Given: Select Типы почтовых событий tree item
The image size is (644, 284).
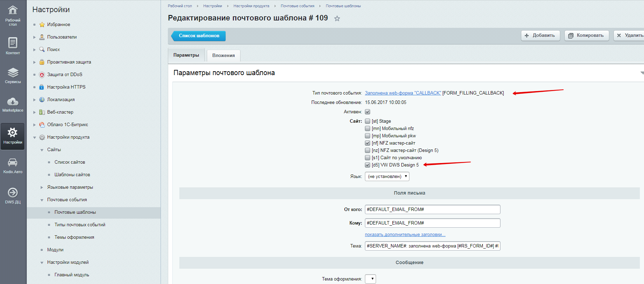Looking at the screenshot, I should click(x=80, y=225).
